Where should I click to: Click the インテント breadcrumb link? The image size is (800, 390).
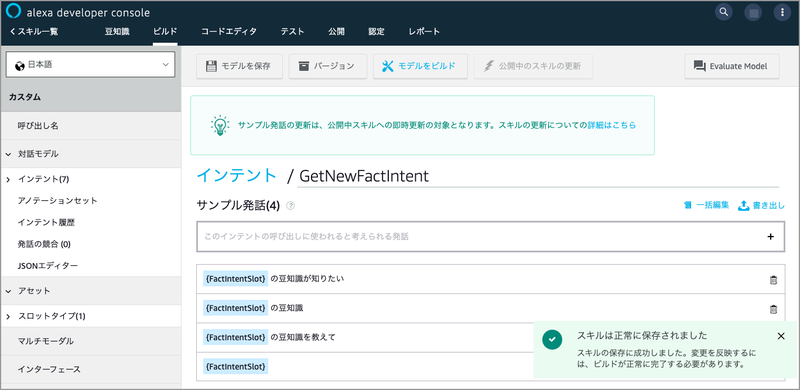[237, 176]
